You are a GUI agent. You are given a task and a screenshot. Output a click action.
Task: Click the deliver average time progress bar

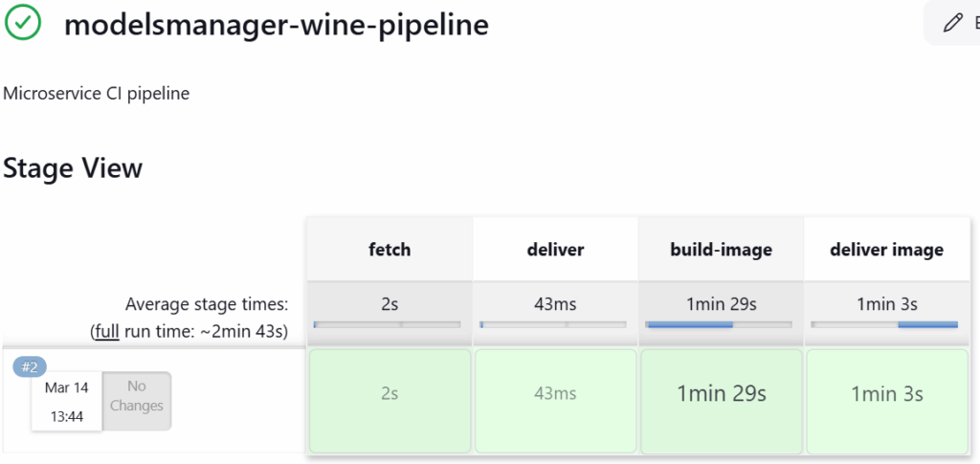(554, 325)
